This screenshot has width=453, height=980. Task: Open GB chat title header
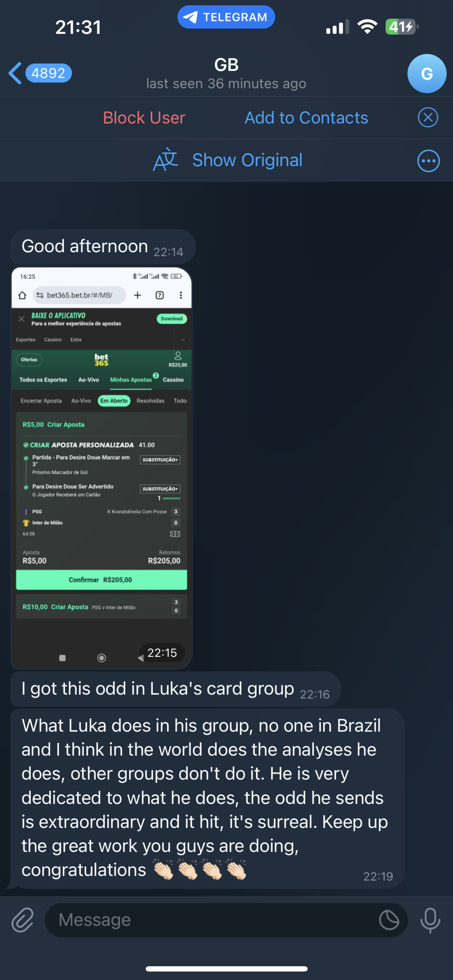[226, 73]
